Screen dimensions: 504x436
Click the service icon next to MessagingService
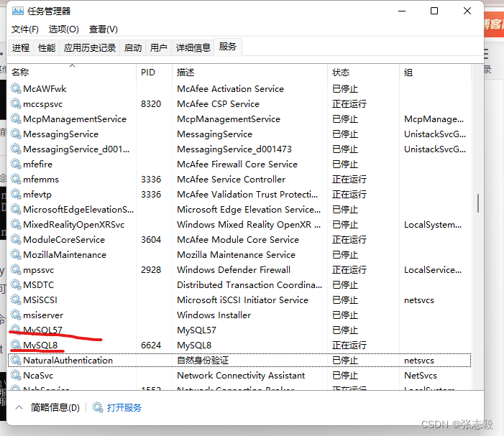16,134
